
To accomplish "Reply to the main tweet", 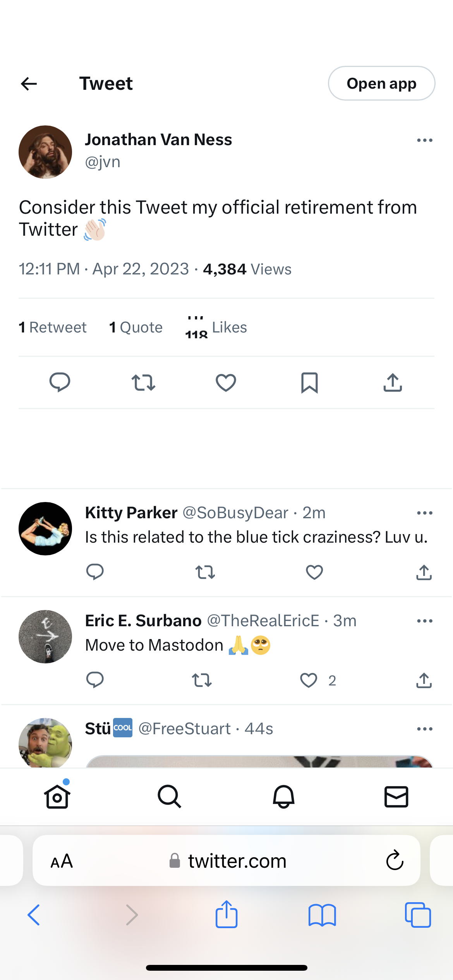I will [x=60, y=382].
